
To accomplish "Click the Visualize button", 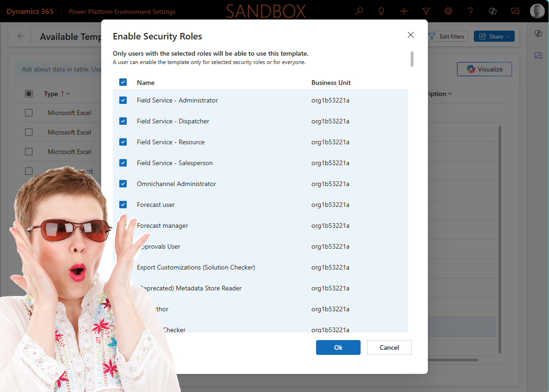I will tap(484, 69).
